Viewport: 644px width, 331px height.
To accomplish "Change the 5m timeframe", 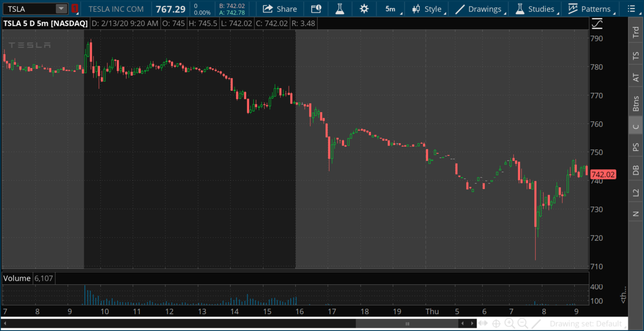I will 391,9.
